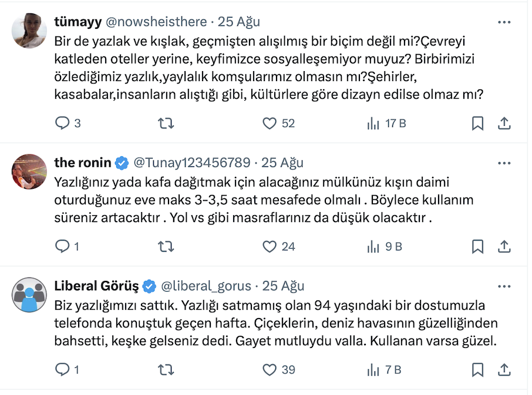Click the ronin's profile avatar

click(29, 172)
